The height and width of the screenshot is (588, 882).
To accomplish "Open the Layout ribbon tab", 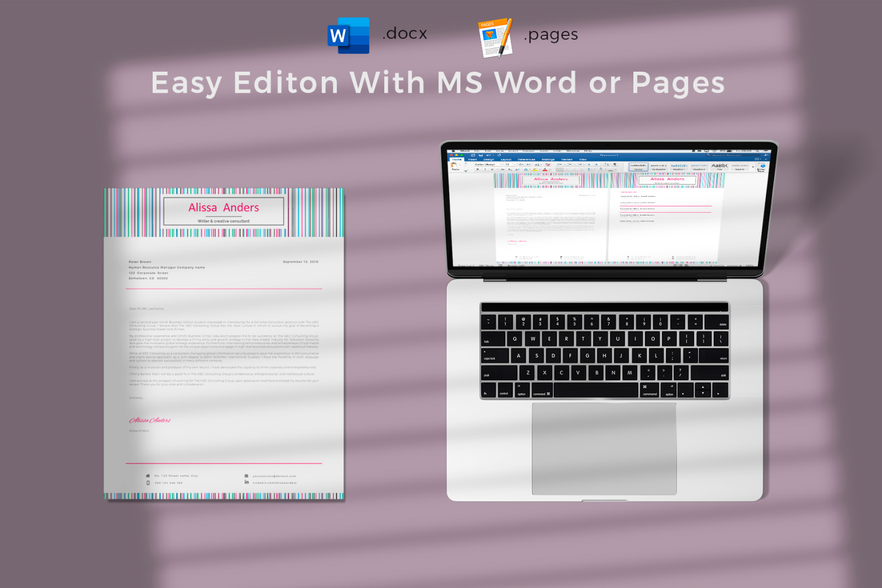I will pyautogui.click(x=506, y=159).
